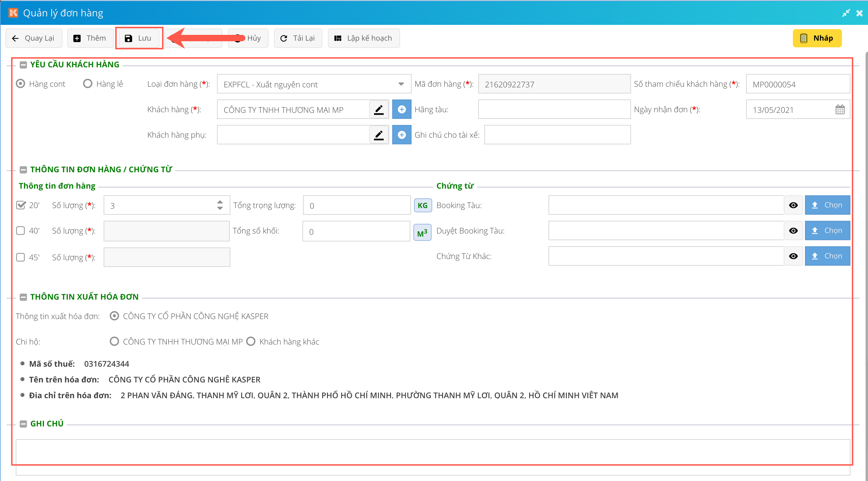Click the yellow Nháp status button
This screenshot has height=481, width=868.
(x=817, y=38)
